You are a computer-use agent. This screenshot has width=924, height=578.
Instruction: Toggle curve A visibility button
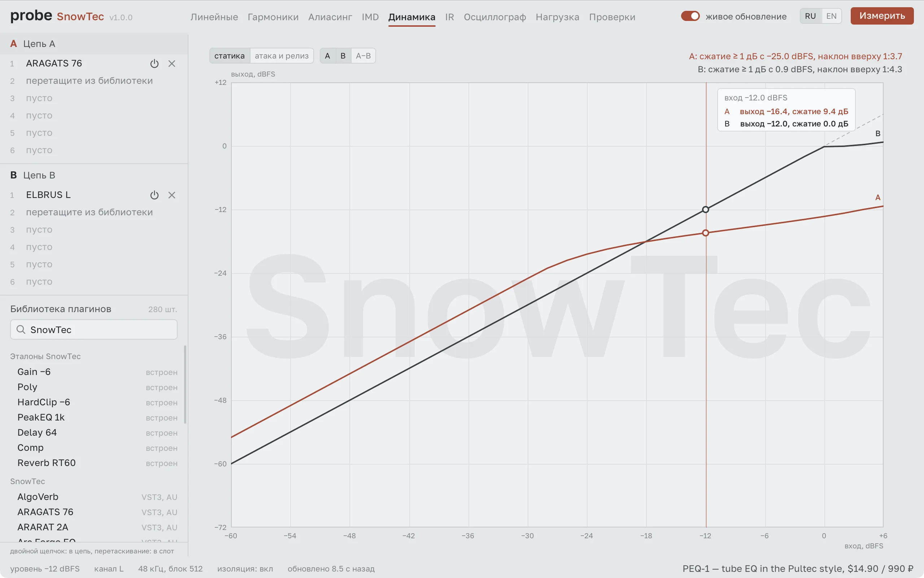pos(327,56)
